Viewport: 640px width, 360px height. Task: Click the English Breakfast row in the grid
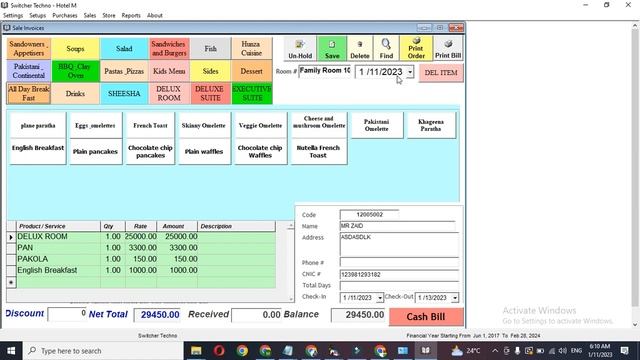[x=141, y=270]
